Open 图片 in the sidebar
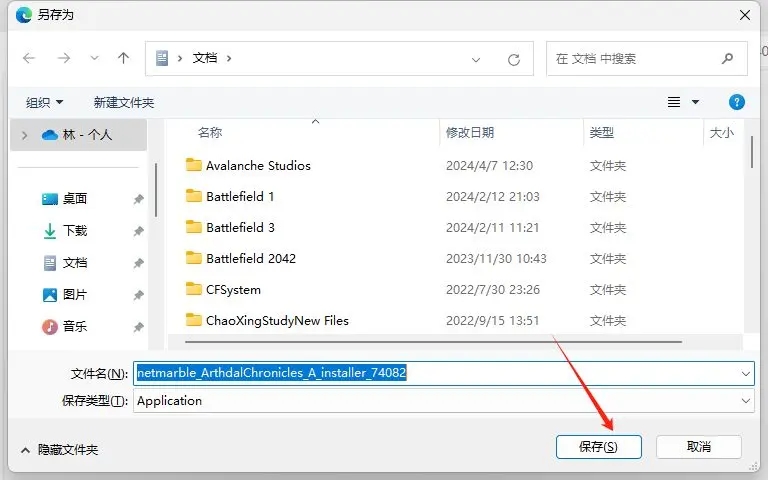Viewport: 768px width, 480px height. pyautogui.click(x=74, y=294)
